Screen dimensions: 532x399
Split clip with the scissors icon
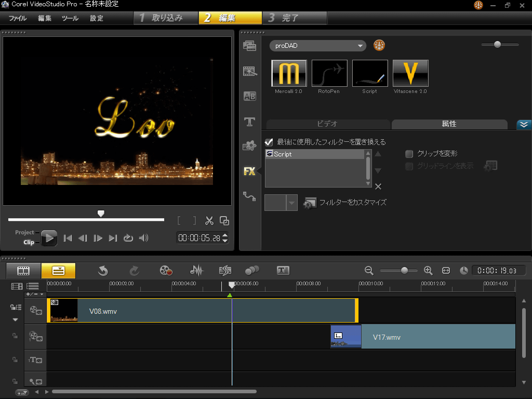point(209,221)
